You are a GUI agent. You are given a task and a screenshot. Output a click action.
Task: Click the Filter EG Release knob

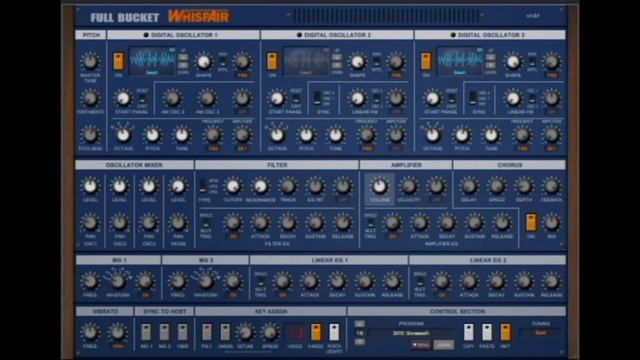(x=342, y=223)
